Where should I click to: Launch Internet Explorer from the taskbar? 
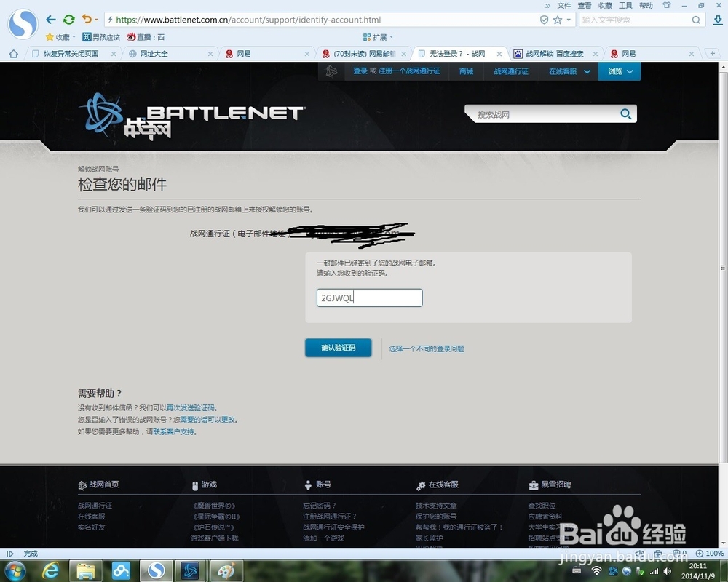(x=50, y=570)
